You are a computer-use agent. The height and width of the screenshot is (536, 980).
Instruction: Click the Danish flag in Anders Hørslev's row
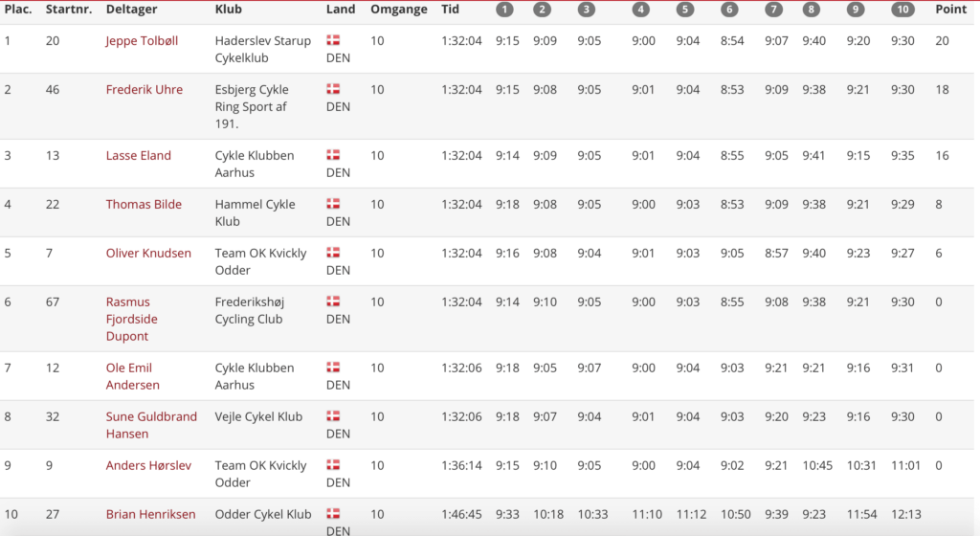click(x=333, y=465)
